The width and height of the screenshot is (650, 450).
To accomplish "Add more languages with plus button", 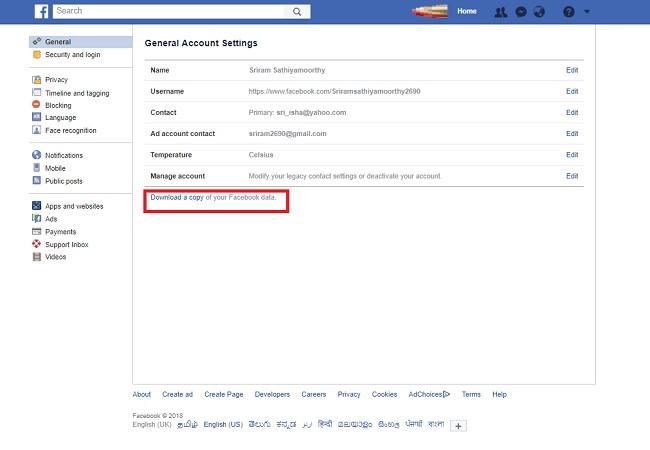I will 459,425.
